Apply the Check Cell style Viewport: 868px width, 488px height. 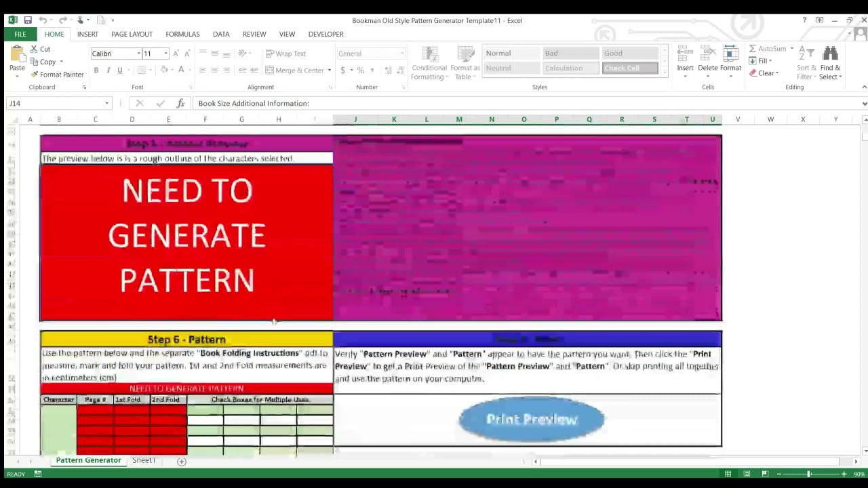[x=630, y=68]
